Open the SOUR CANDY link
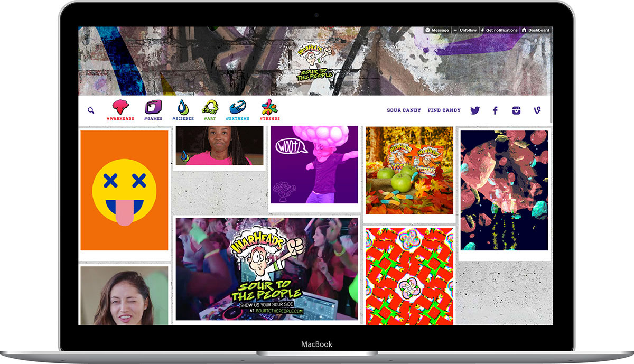The height and width of the screenshot is (364, 634). point(404,110)
